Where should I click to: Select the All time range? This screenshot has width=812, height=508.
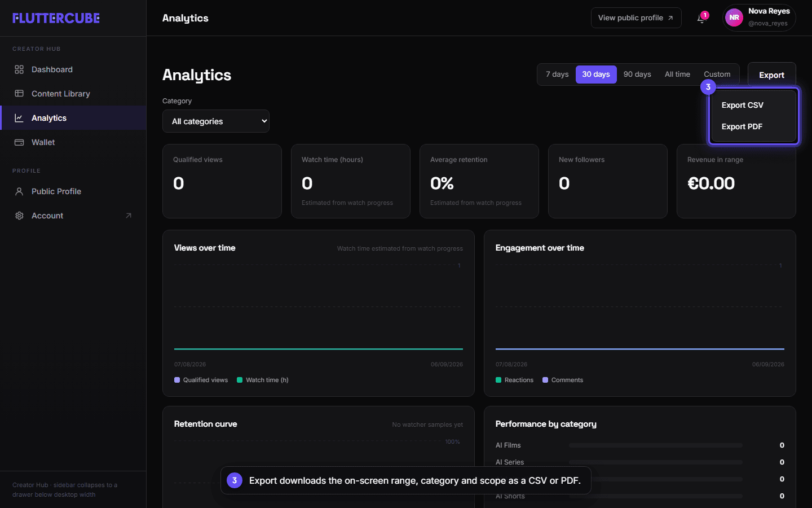[677, 75]
